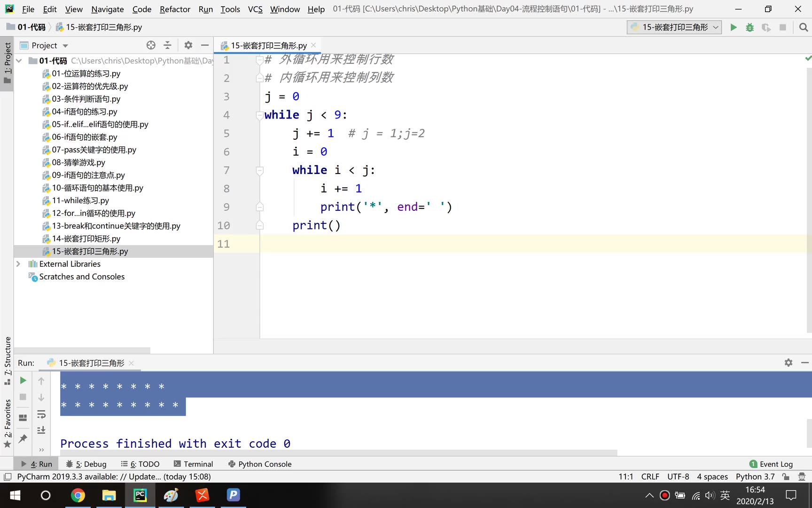Open File Explorer from taskbar
Screen dimensions: 812x508
pos(109,495)
